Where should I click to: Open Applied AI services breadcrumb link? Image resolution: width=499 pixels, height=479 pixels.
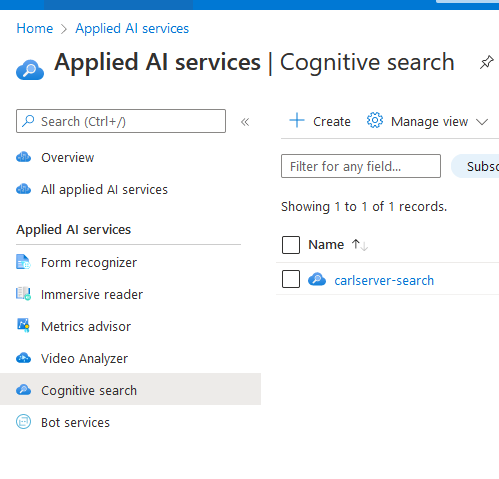pyautogui.click(x=132, y=28)
